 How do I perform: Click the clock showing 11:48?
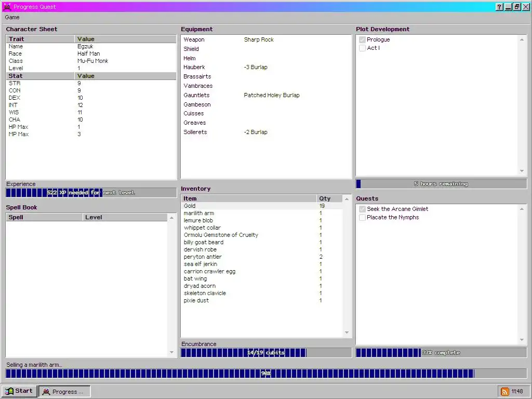pyautogui.click(x=517, y=392)
